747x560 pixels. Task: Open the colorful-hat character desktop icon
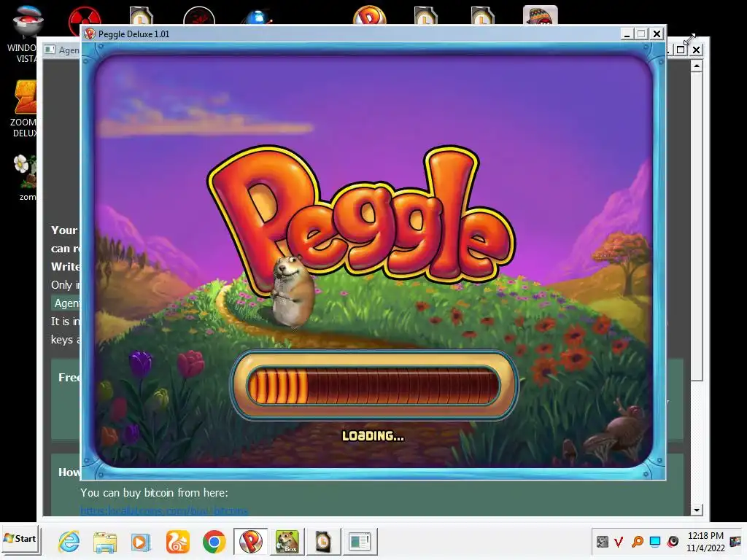click(540, 15)
